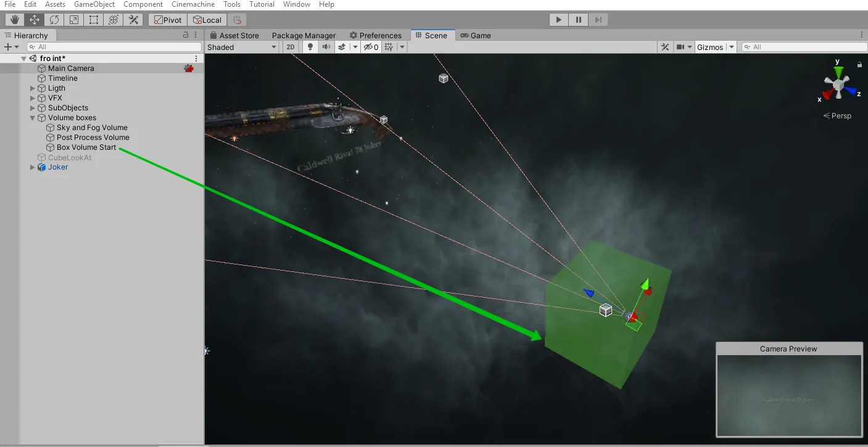Open custom editor tools wrench icon
This screenshot has height=447, width=868.
click(x=133, y=20)
